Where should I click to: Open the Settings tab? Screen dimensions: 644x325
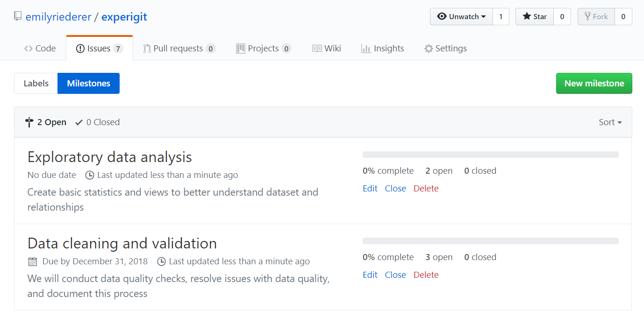[x=445, y=49]
